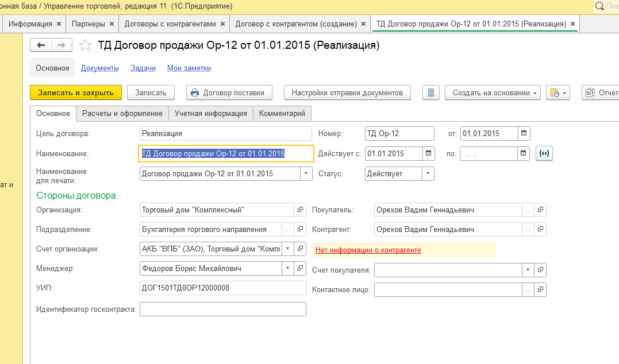Click the list icon button beside document settings
This screenshot has height=364, width=619.
click(x=431, y=93)
